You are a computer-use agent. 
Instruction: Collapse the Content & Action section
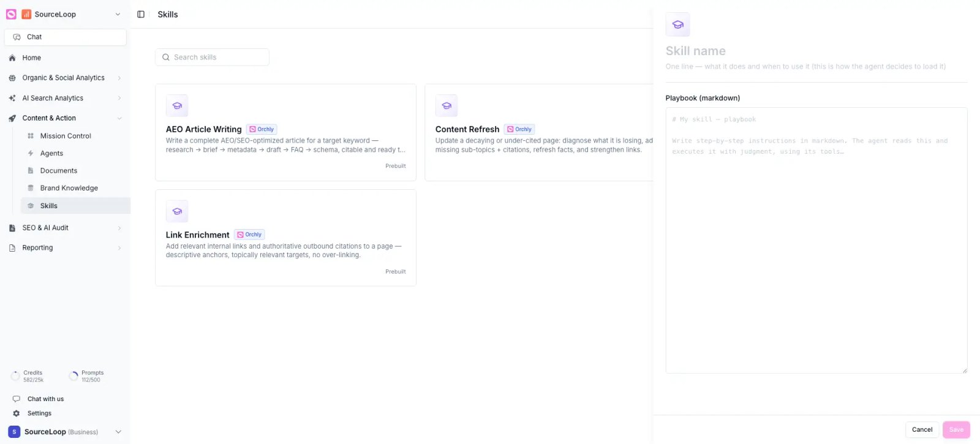[119, 118]
